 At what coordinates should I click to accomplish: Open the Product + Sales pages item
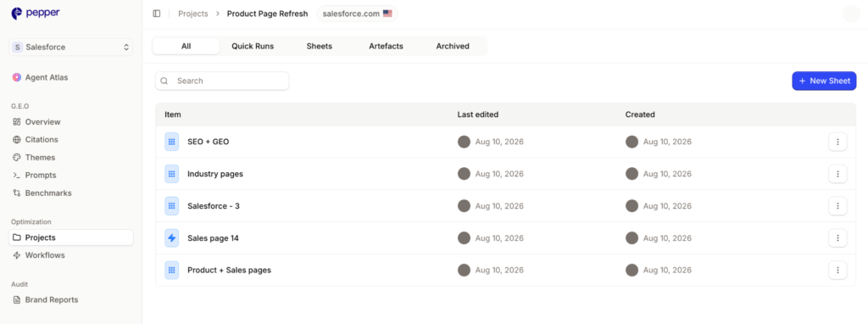(x=229, y=271)
